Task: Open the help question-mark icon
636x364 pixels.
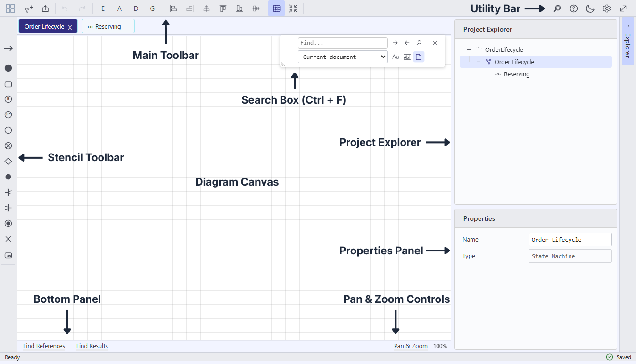Action: coord(574,8)
